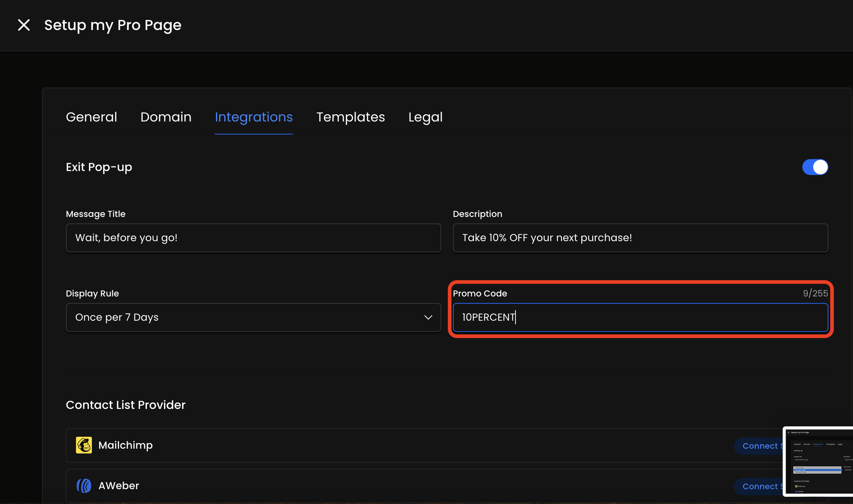This screenshot has height=504, width=853.
Task: Focus the Message Title input field
Action: coord(253,238)
